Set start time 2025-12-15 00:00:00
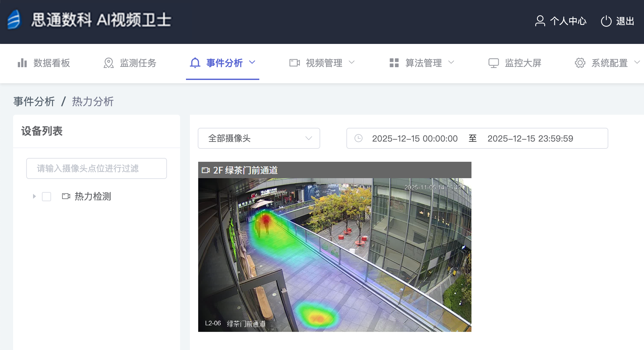Viewport: 644px width, 350px height. [x=415, y=138]
